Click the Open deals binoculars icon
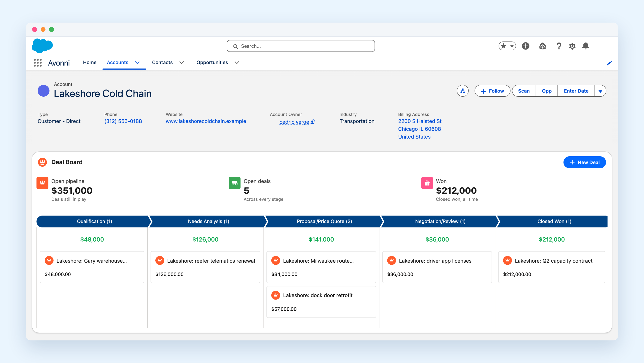 point(234,183)
